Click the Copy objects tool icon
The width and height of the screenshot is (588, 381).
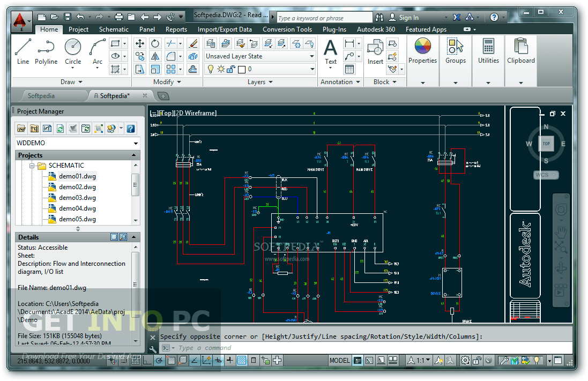pyautogui.click(x=140, y=56)
